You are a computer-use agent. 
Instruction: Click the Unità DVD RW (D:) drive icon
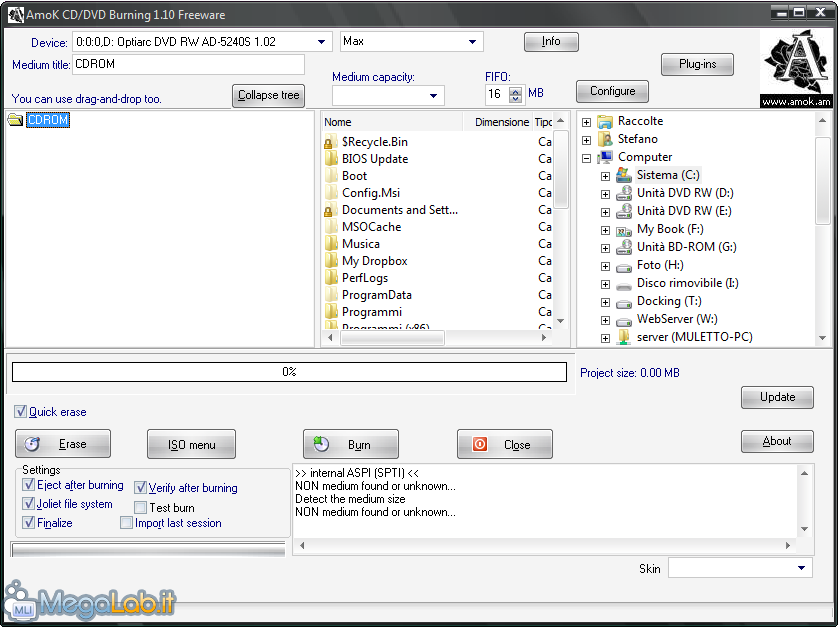click(x=624, y=193)
